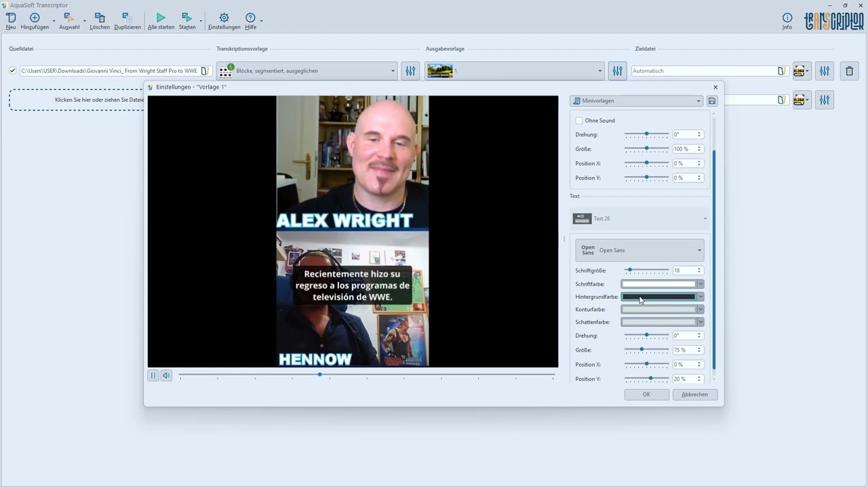Click the panel splitter dots handle
The height and width of the screenshot is (488, 868).
[564, 239]
